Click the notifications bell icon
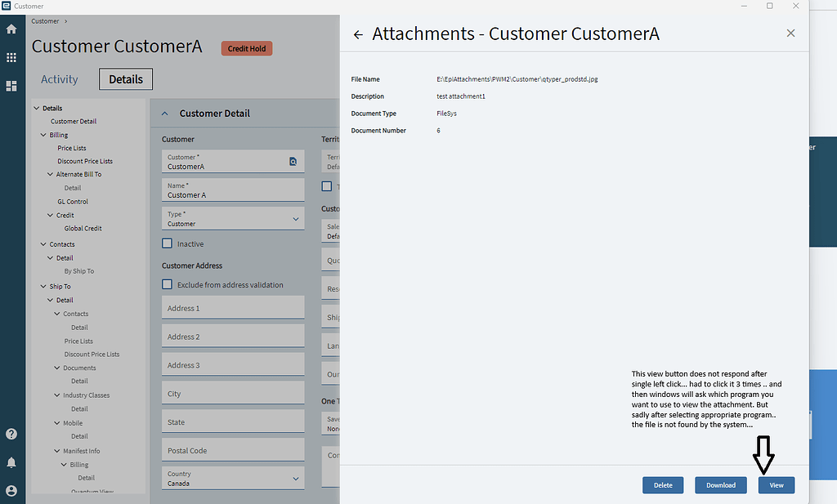837x504 pixels. (11, 462)
